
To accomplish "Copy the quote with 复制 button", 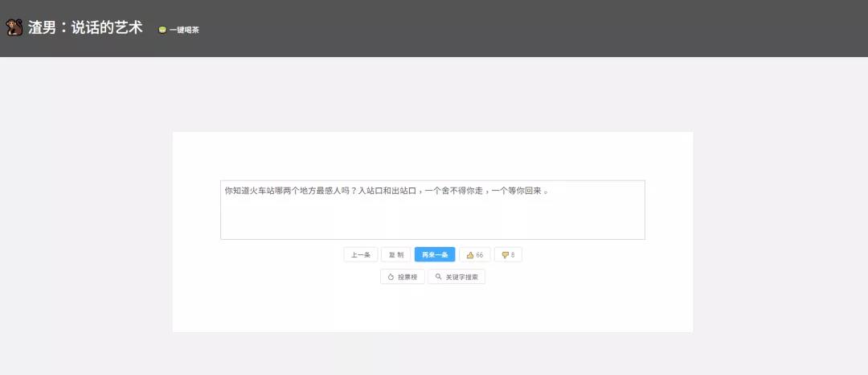I will click(x=395, y=255).
